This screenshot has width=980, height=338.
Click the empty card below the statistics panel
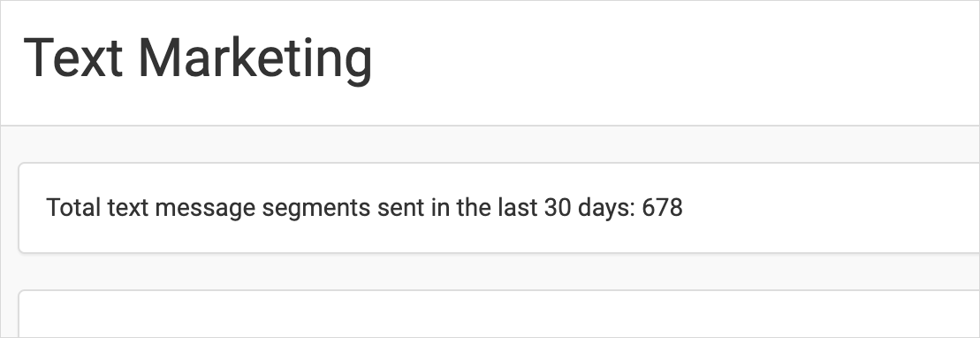pyautogui.click(x=499, y=314)
